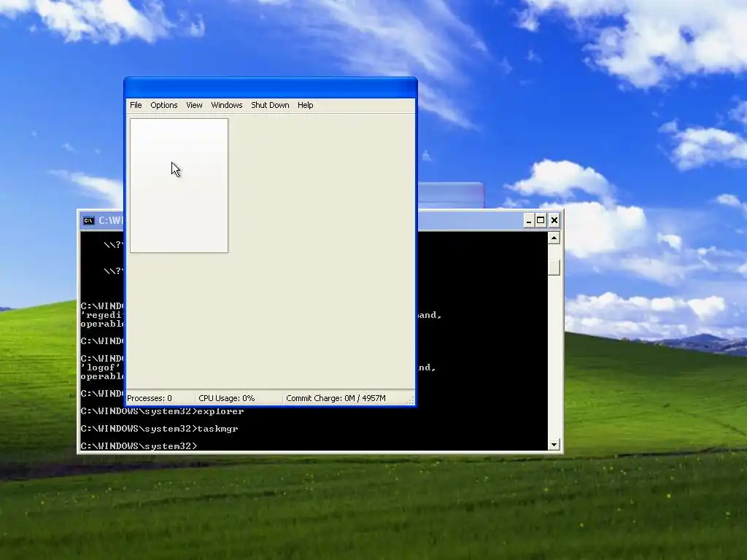The height and width of the screenshot is (560, 747).
Task: Click the command prompt window icon
Action: click(x=88, y=220)
